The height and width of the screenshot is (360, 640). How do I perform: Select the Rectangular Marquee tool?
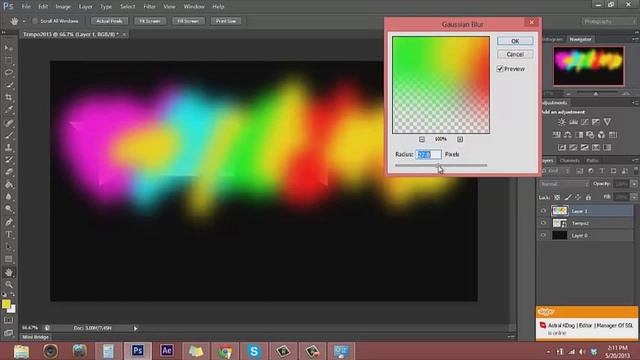9,60
